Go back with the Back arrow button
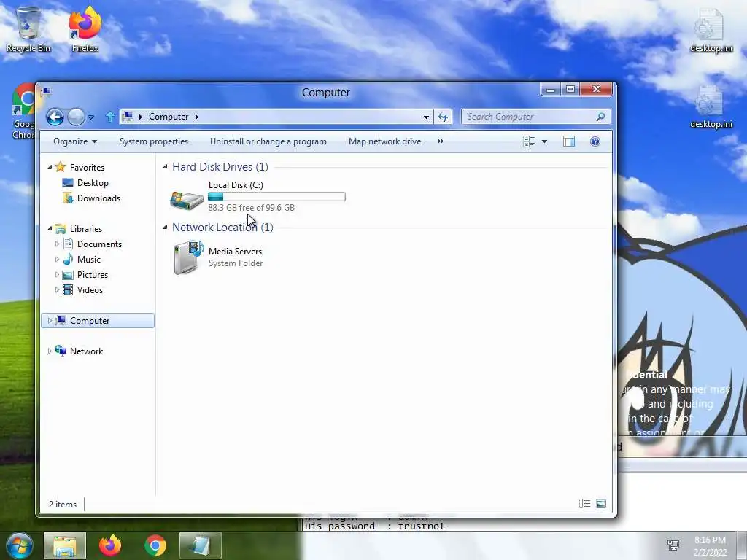 tap(55, 117)
